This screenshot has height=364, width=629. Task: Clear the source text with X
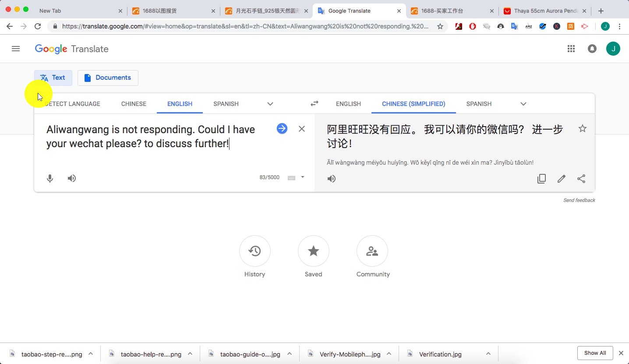pyautogui.click(x=302, y=129)
